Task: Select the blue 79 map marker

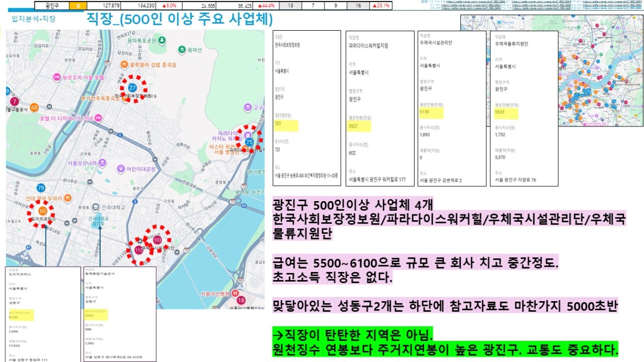Action: click(x=41, y=188)
